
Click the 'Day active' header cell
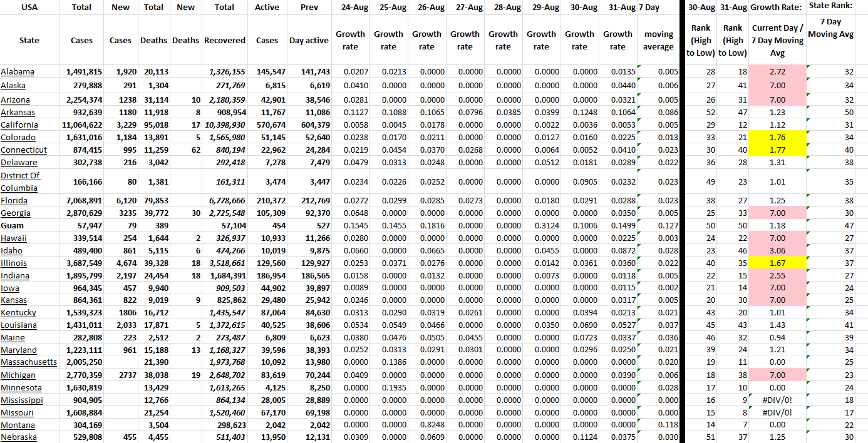tap(309, 40)
